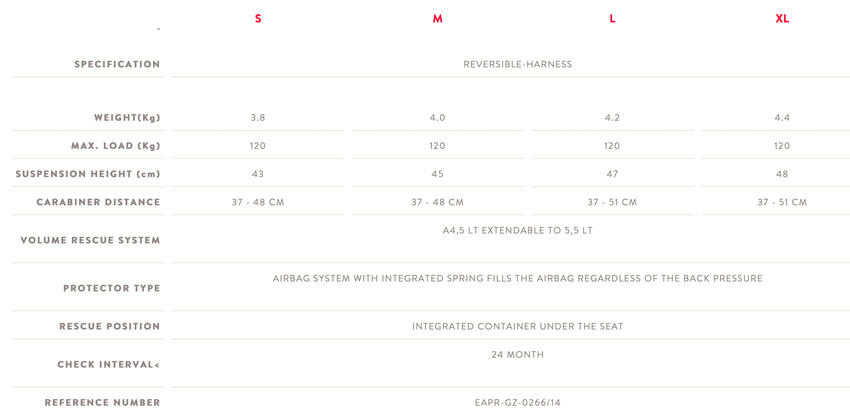Click the CARABINER DISTANCE row label
The image size is (850, 414).
coord(98,202)
